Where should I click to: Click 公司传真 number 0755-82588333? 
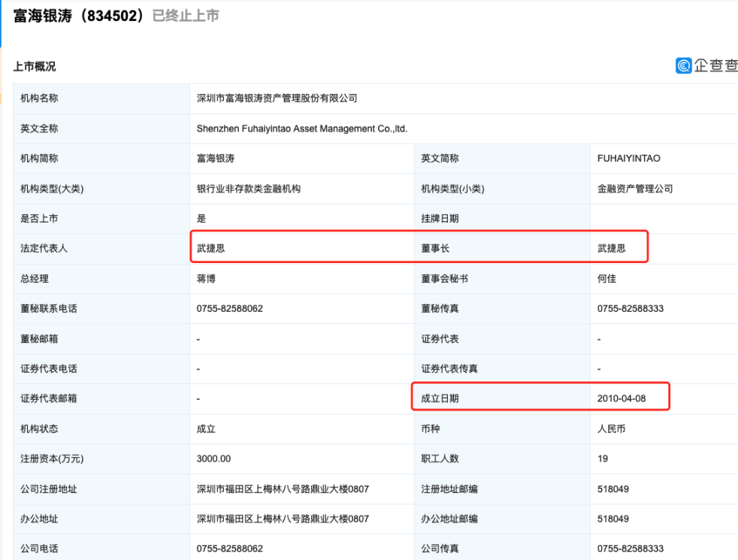[x=631, y=549]
